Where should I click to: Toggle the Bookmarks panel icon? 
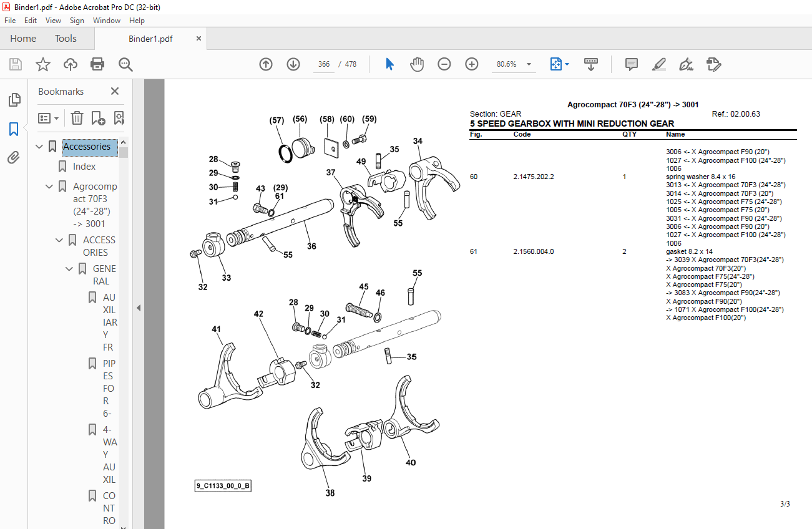pos(14,129)
